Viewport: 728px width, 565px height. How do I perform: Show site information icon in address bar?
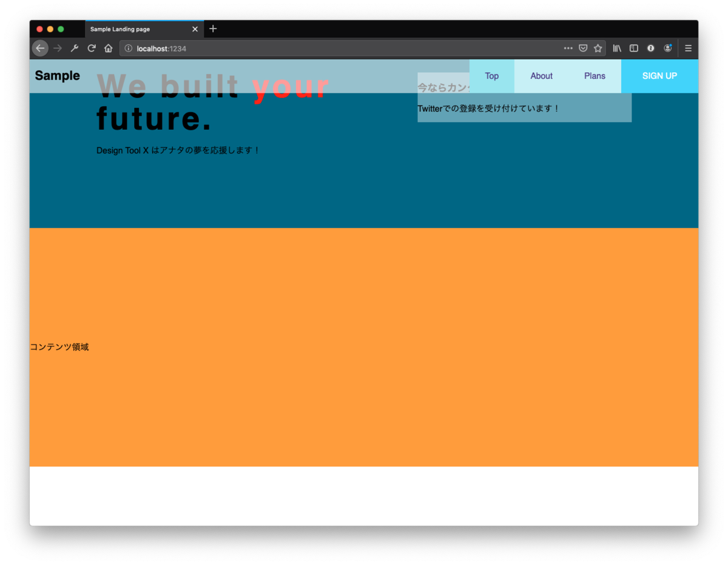pos(129,49)
